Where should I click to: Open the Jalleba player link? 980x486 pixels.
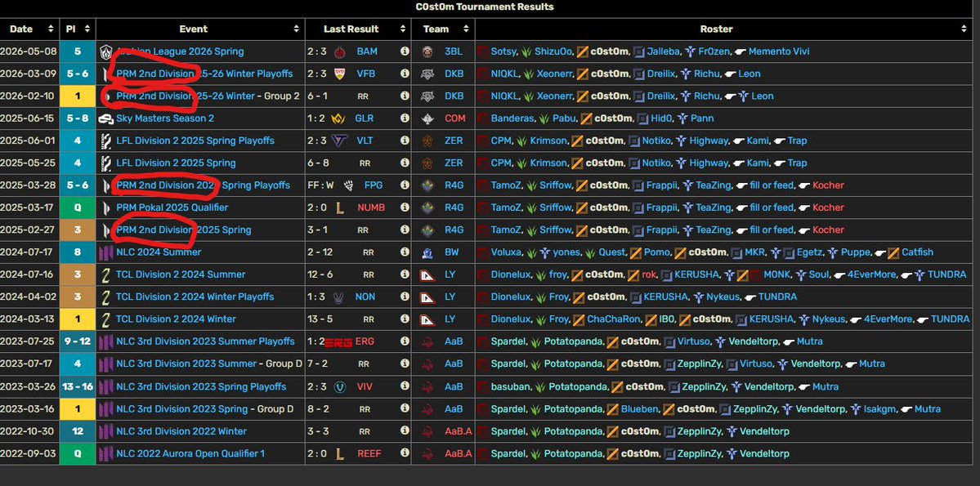click(663, 51)
